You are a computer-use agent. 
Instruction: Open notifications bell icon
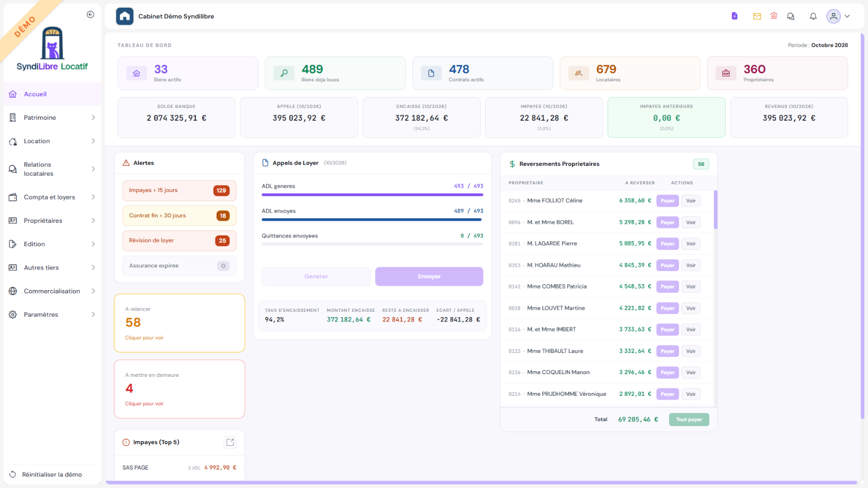pyautogui.click(x=813, y=16)
